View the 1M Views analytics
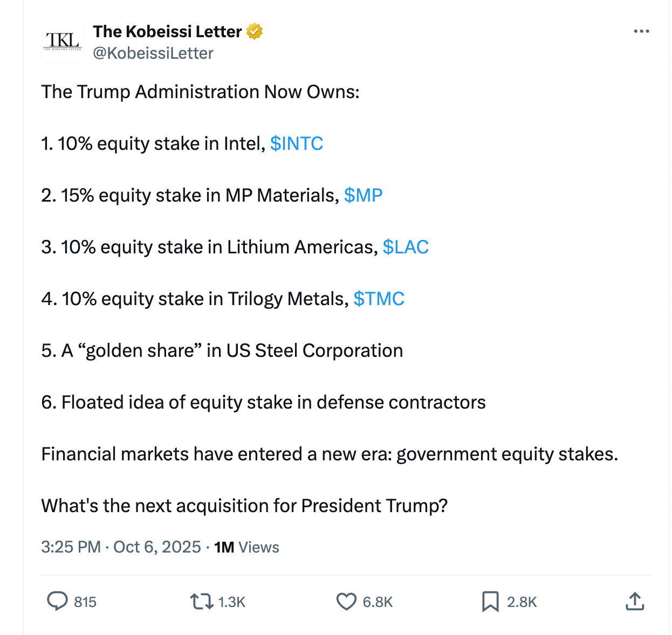Image resolution: width=672 pixels, height=635 pixels. click(x=246, y=547)
